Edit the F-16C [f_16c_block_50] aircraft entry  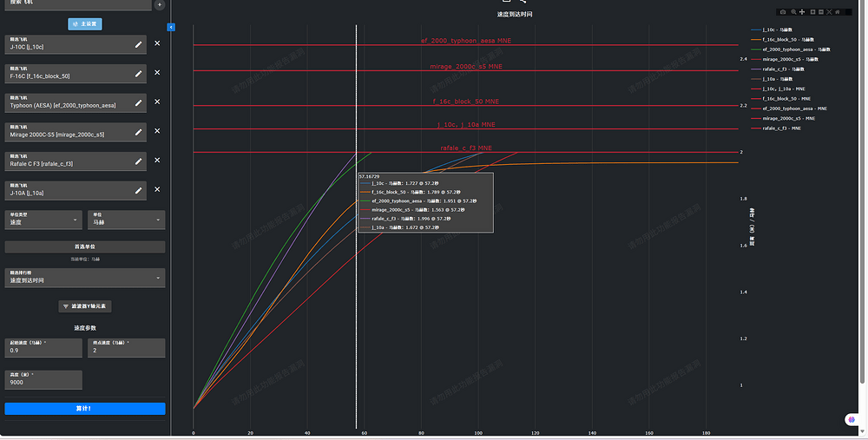point(138,73)
